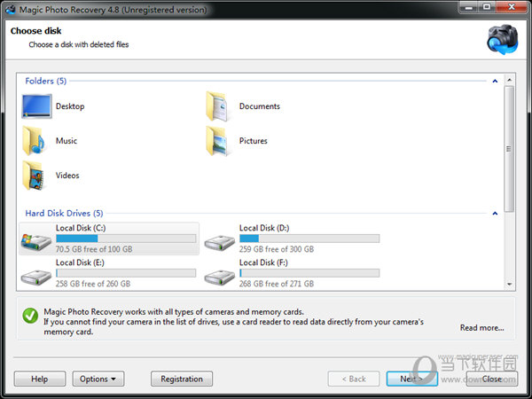Minimize the Magic Photo Recovery window
532x399 pixels.
469,7
